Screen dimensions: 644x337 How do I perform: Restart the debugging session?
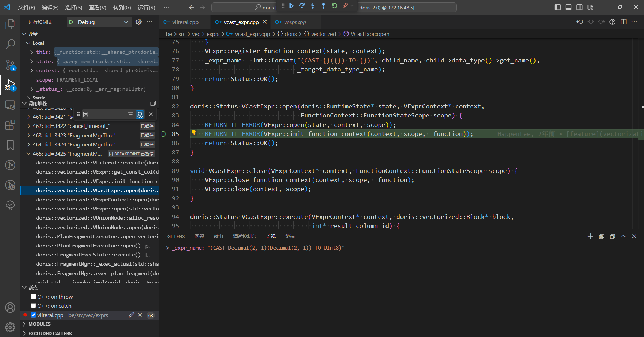pyautogui.click(x=334, y=6)
